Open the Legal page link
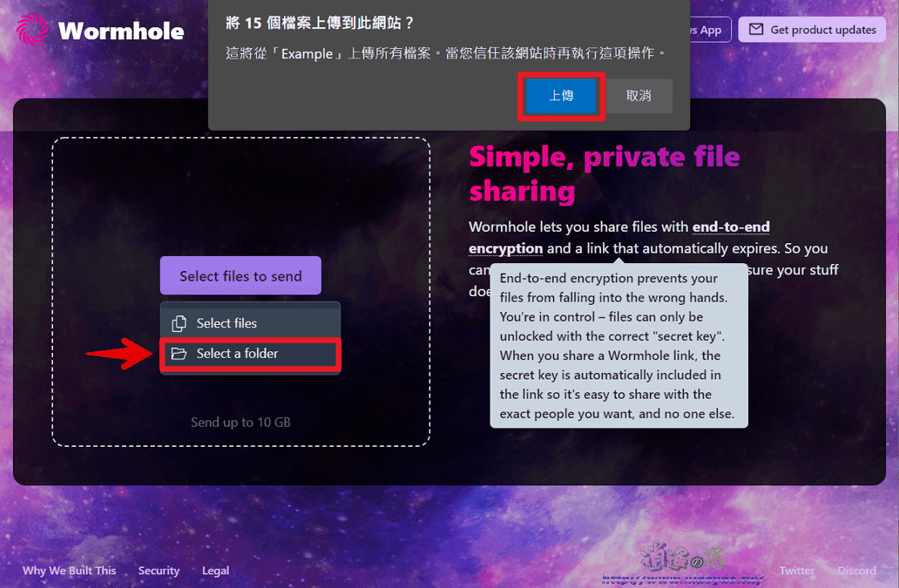Image resolution: width=899 pixels, height=588 pixels. (215, 570)
